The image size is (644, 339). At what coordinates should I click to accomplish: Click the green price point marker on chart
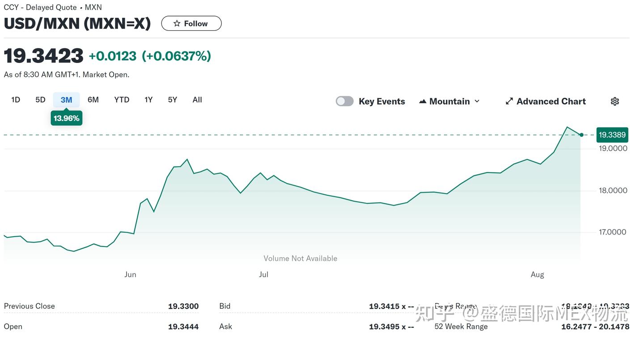tap(581, 134)
